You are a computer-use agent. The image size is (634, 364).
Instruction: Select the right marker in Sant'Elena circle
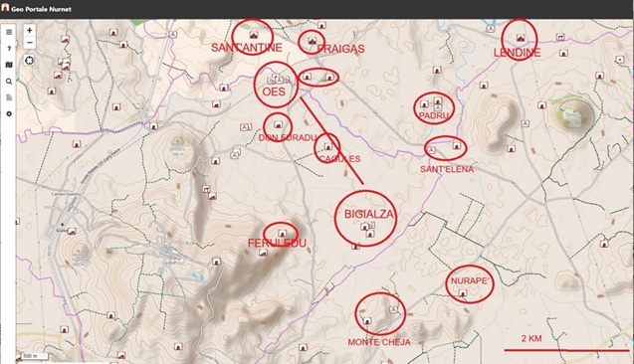(457, 145)
